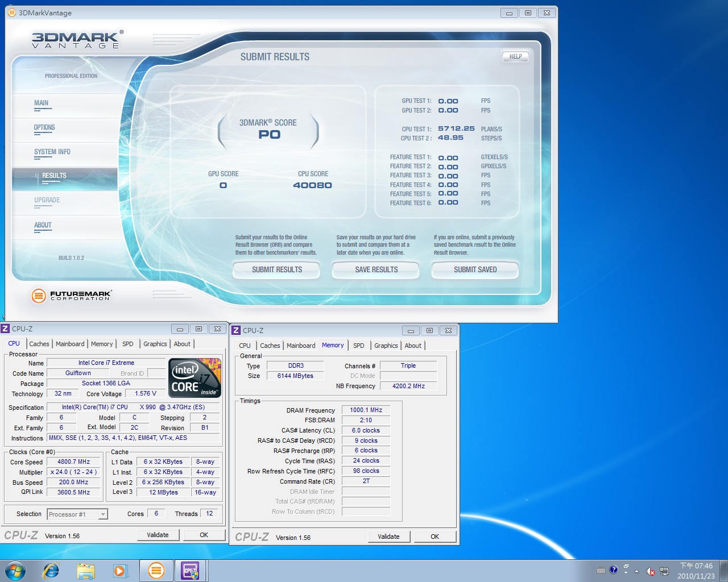Click the HELP button in 3DMark

[x=515, y=56]
